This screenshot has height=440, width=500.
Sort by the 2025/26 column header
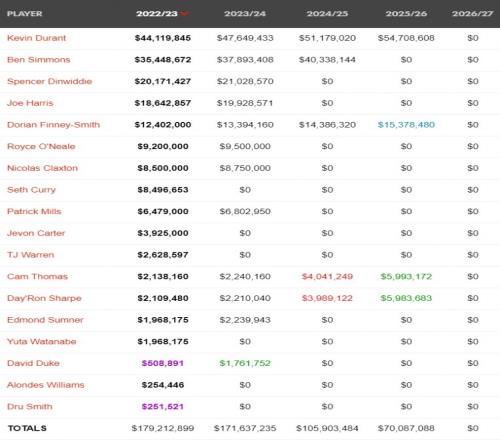click(x=406, y=14)
